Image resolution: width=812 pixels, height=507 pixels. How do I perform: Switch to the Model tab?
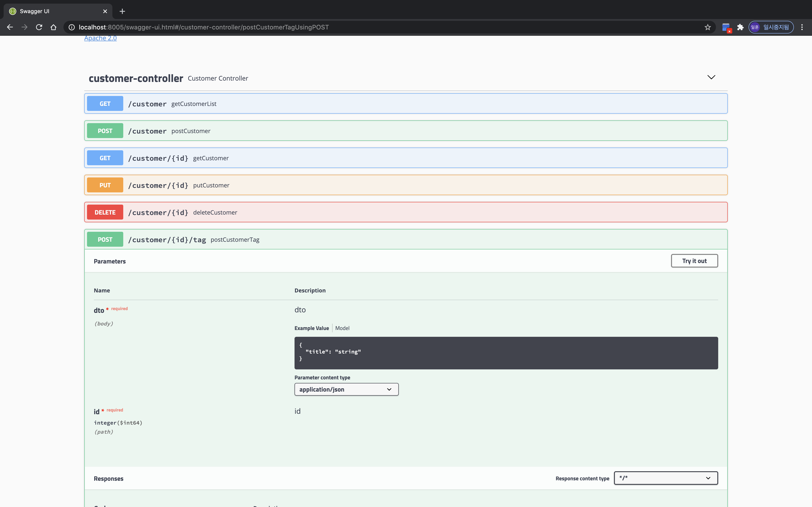342,328
